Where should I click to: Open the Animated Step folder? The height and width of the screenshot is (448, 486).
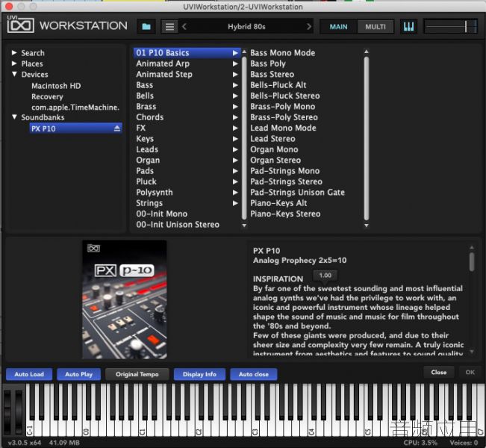[187, 74]
